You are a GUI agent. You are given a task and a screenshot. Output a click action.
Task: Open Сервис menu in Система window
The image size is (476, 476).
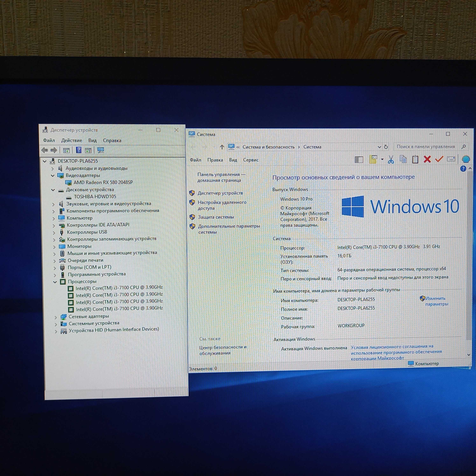251,160
